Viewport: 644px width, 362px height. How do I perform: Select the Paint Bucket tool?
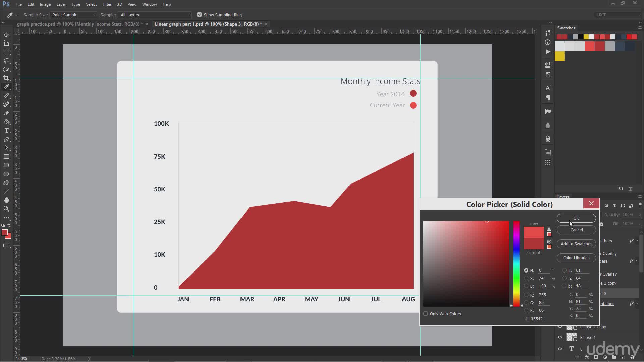pos(6,122)
